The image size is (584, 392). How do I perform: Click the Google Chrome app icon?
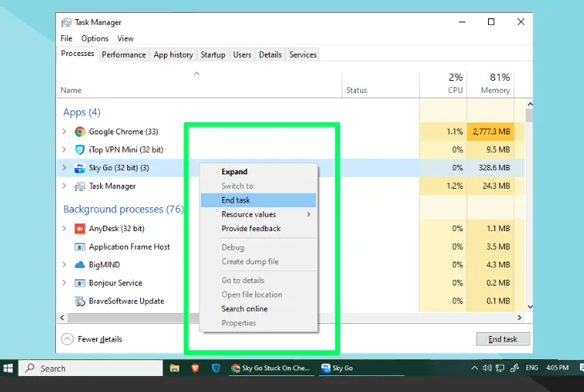coord(80,131)
